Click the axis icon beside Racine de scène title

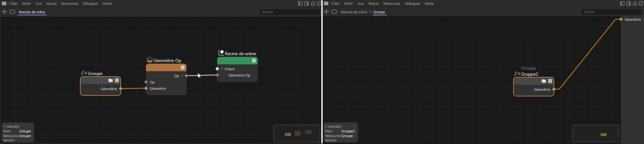coord(221,53)
